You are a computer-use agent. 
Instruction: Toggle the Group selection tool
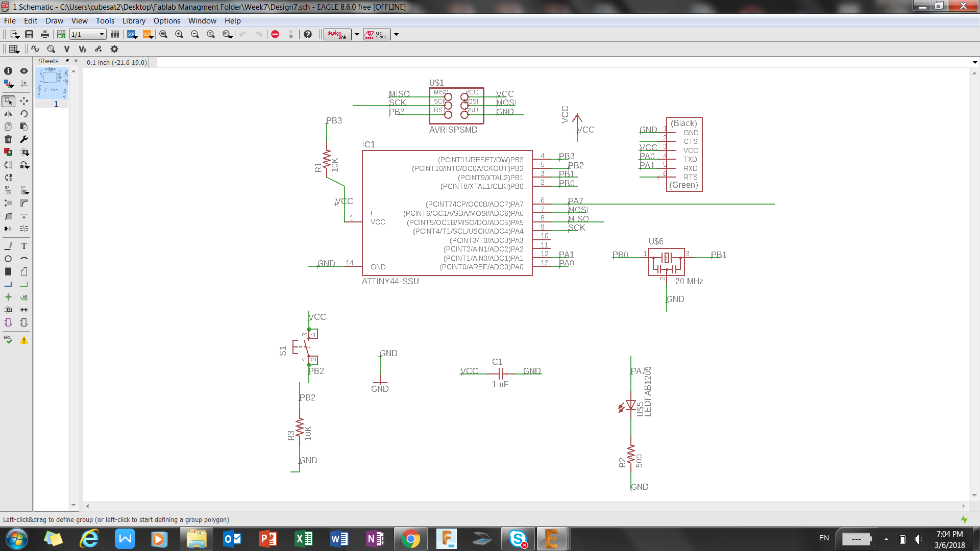pos(8,101)
